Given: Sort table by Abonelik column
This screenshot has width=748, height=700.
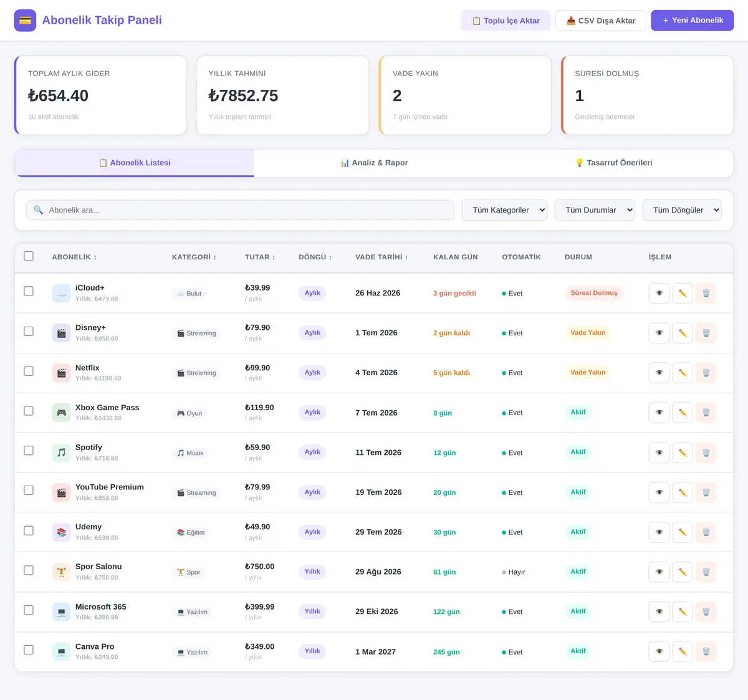Looking at the screenshot, I should pos(74,257).
